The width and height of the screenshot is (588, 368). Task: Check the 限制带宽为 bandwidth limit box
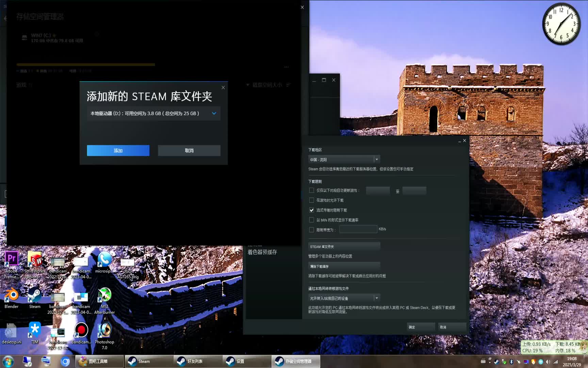311,230
